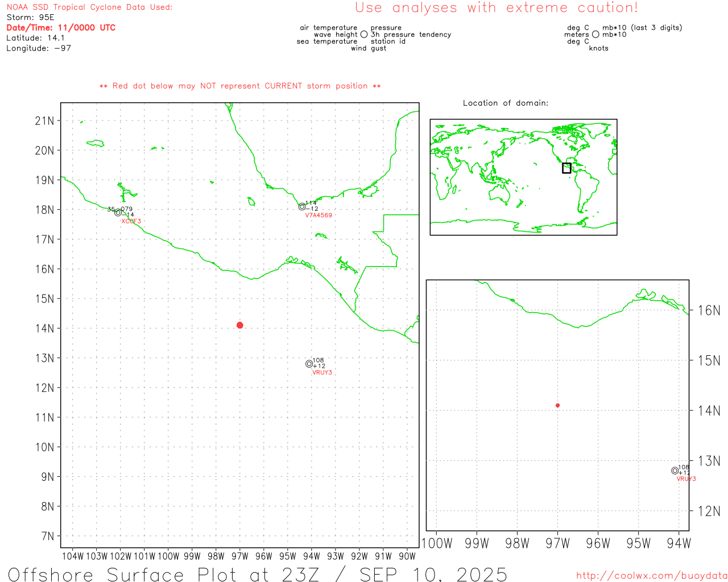Viewport: 728px width, 582px height.
Task: Click the world locator map thumbnail
Action: click(x=523, y=177)
